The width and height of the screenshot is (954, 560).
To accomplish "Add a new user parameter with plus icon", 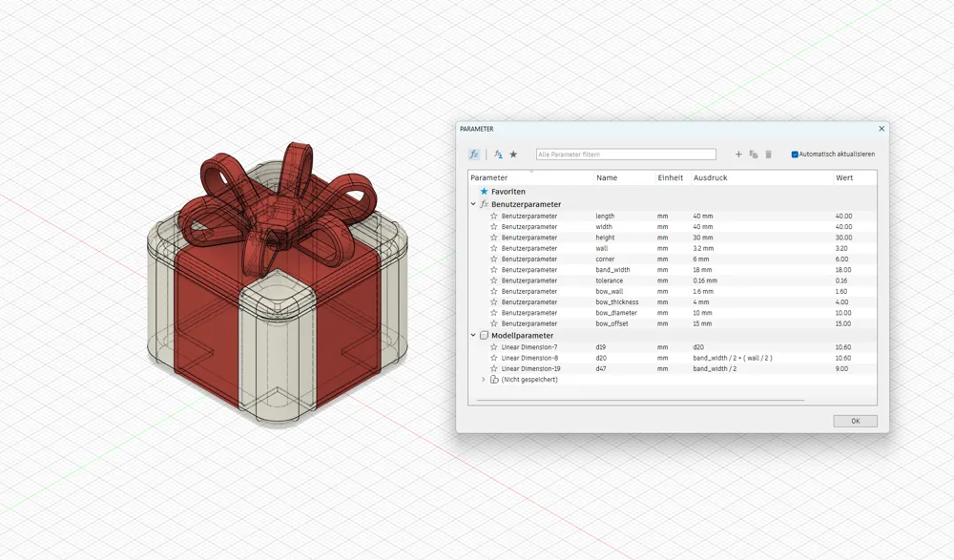I will 737,153.
